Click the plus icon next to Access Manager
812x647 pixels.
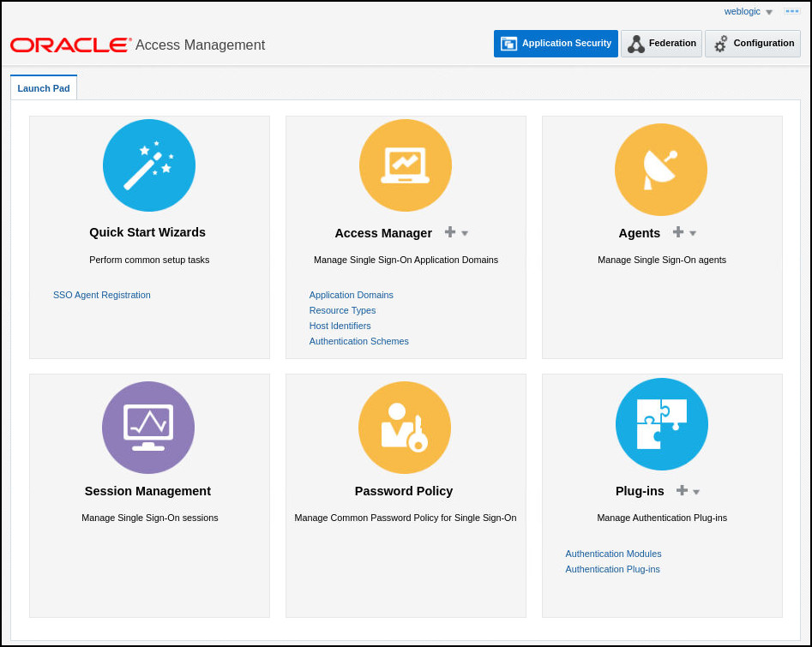450,232
